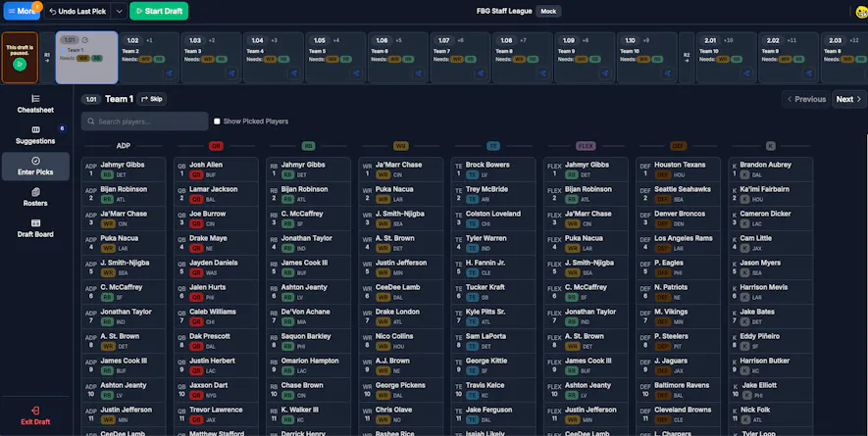This screenshot has width=868, height=436.
Task: Pick Travis Kelce in TE column
Action: click(493, 390)
